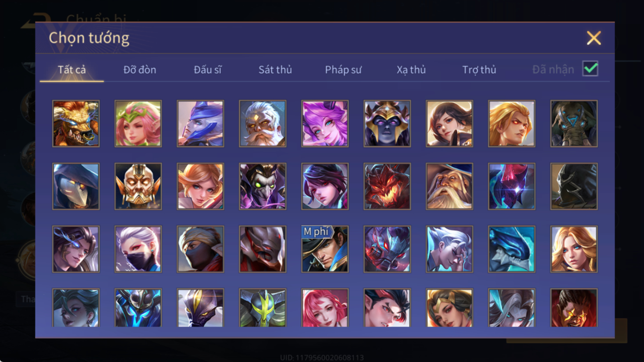
Task: Choose the blue ice shark creature hero
Action: pyautogui.click(x=512, y=249)
